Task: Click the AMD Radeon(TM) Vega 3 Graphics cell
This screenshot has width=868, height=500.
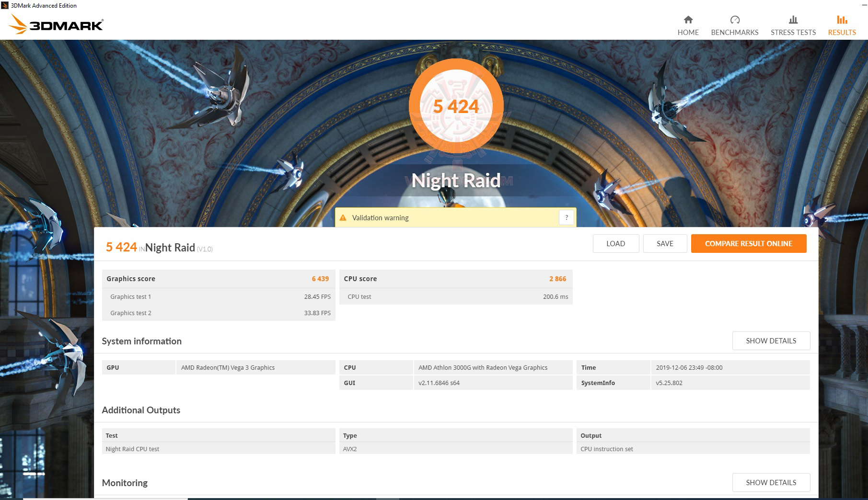Action: [x=256, y=367]
